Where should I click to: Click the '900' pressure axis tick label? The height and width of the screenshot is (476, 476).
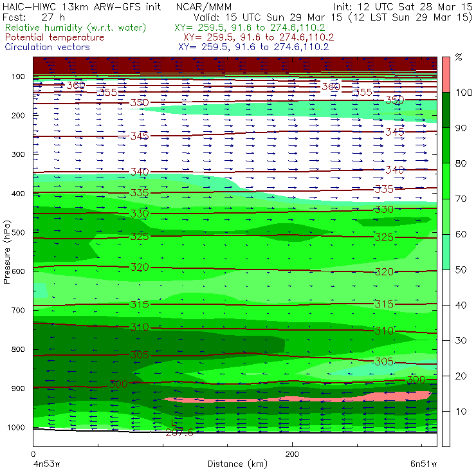[x=18, y=389]
